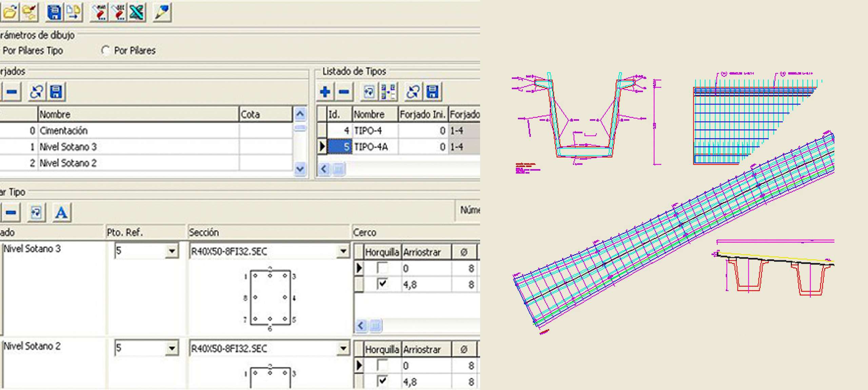Add a new type with the plus icon in Listado de Tipos
Screen dimensions: 868x390
tap(325, 92)
